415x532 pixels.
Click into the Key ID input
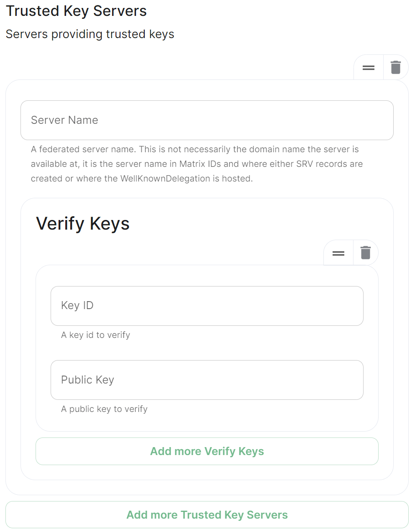pos(207,306)
